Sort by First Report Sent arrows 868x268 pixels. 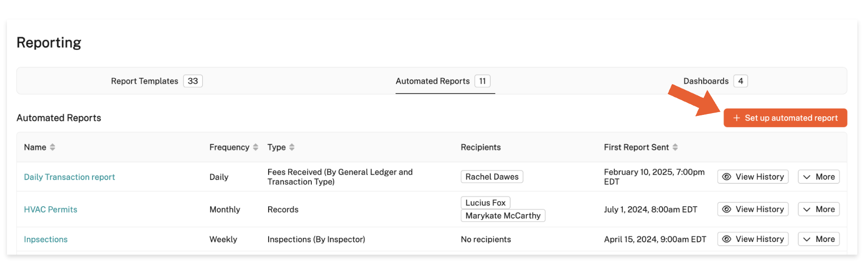tap(675, 147)
